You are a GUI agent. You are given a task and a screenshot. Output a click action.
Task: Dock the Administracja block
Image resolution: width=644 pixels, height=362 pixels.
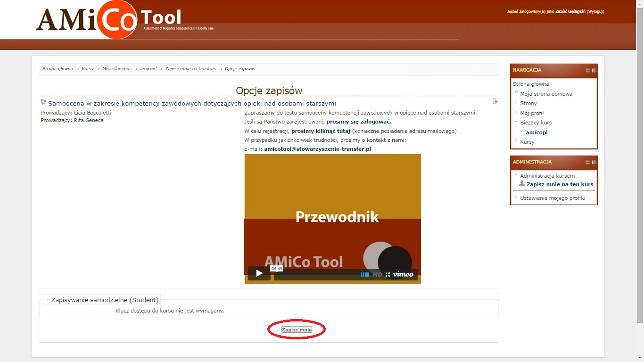pyautogui.click(x=594, y=162)
